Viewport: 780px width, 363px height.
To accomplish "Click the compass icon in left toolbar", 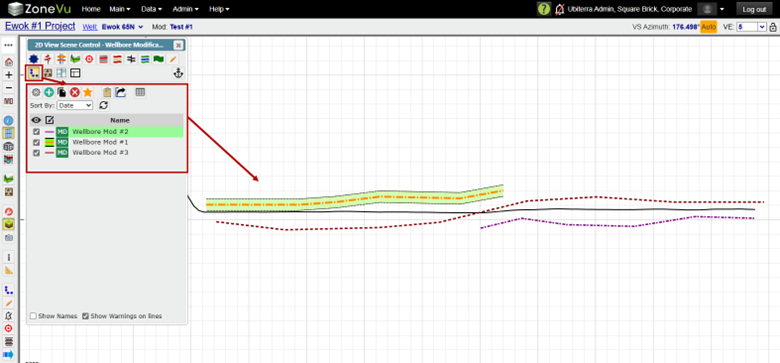I will pyautogui.click(x=8, y=120).
